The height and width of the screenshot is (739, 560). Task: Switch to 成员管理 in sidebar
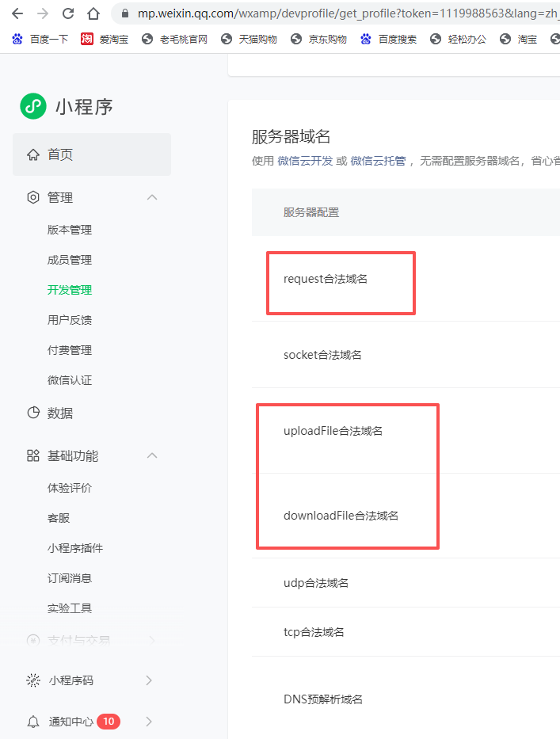point(70,259)
